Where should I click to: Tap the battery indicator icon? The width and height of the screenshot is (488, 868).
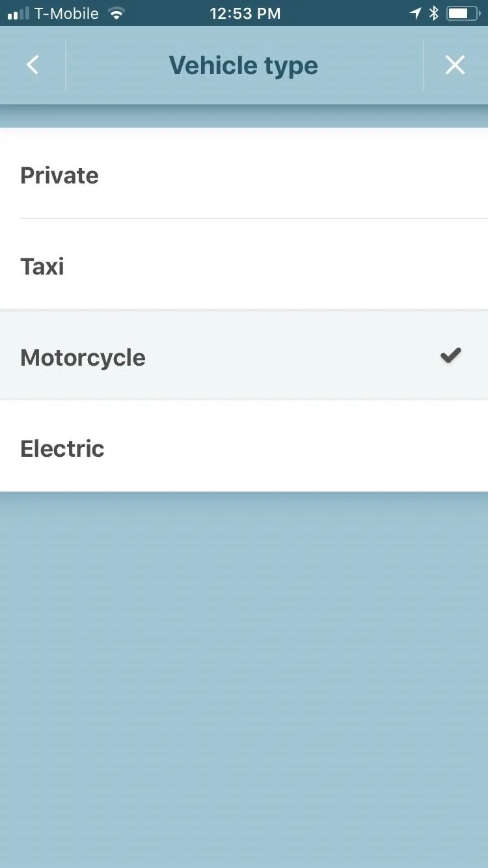coord(463,13)
